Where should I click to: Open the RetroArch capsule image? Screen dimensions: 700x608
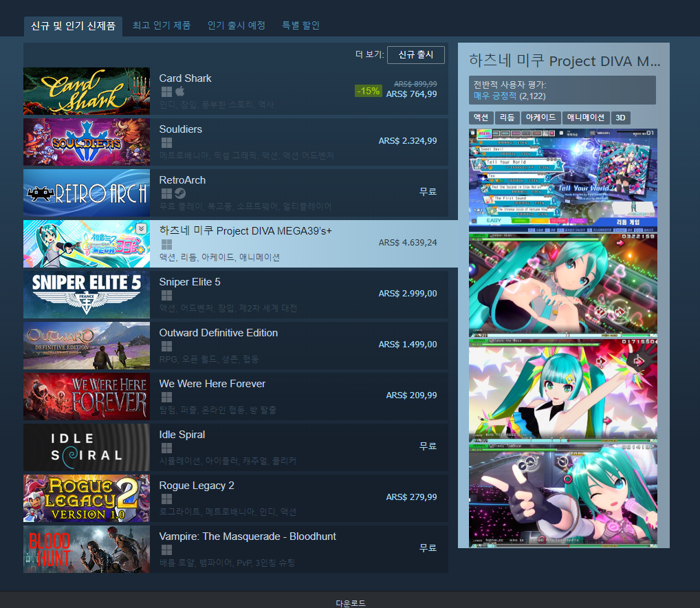pyautogui.click(x=87, y=193)
